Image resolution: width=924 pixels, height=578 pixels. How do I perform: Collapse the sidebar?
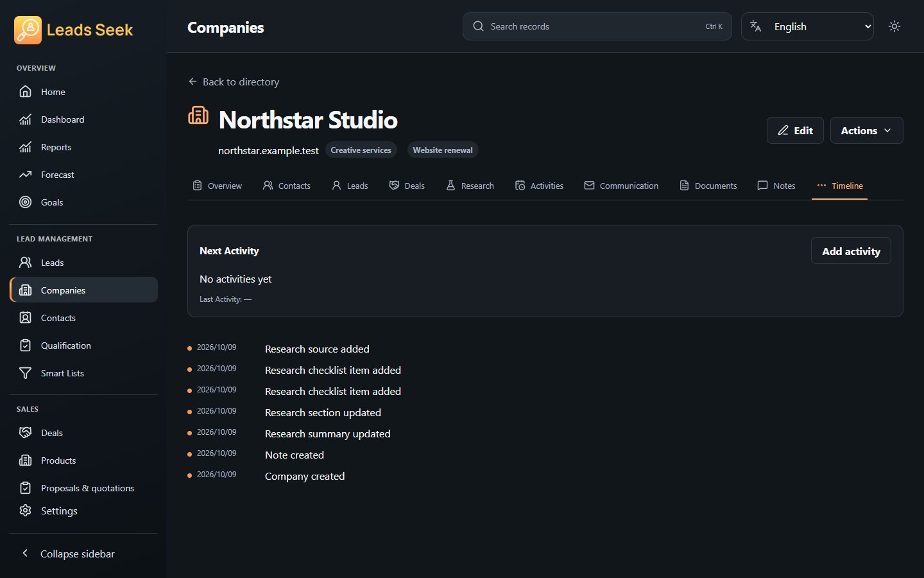[83, 554]
